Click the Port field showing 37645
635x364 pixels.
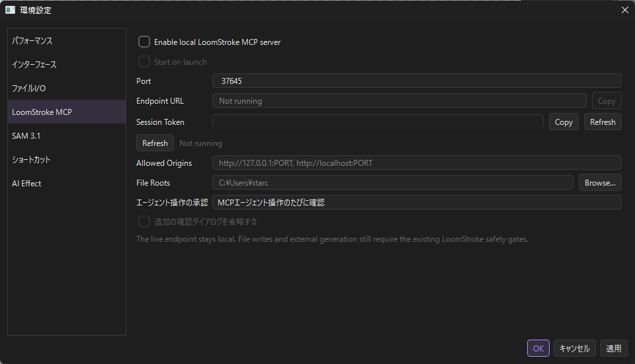[x=417, y=81]
